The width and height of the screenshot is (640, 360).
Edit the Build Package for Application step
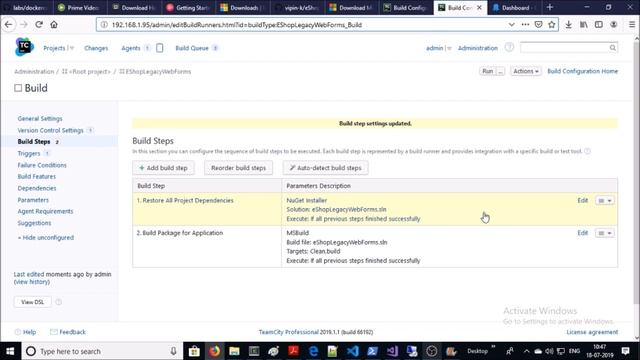pos(582,233)
